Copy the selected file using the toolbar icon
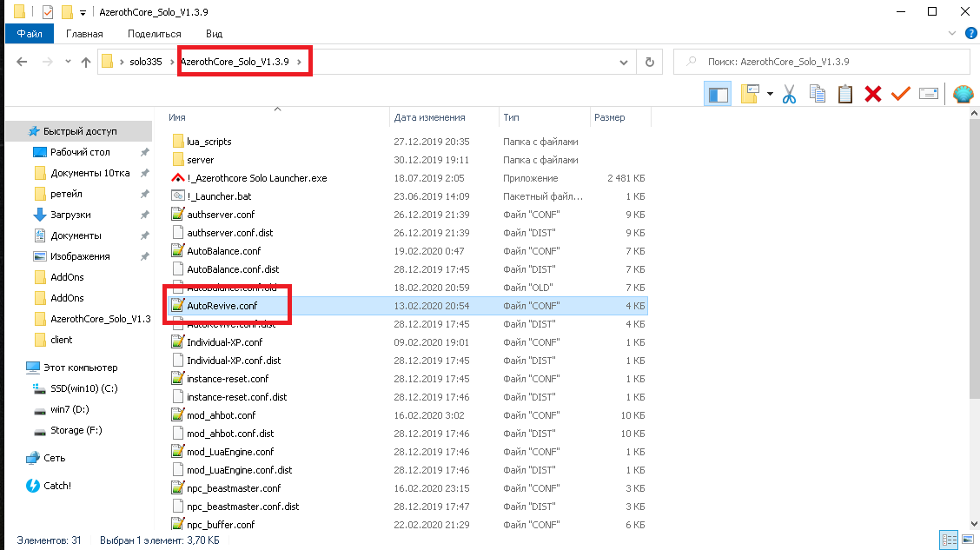 [x=817, y=95]
